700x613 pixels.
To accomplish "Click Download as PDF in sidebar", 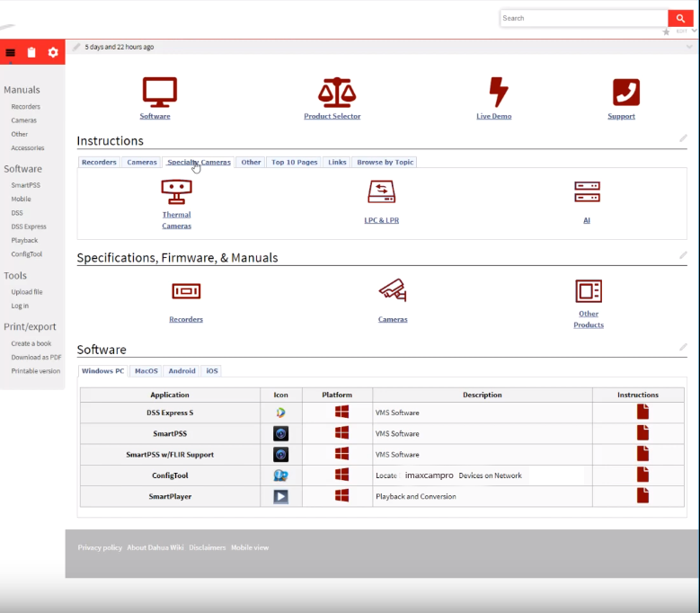I will [36, 357].
